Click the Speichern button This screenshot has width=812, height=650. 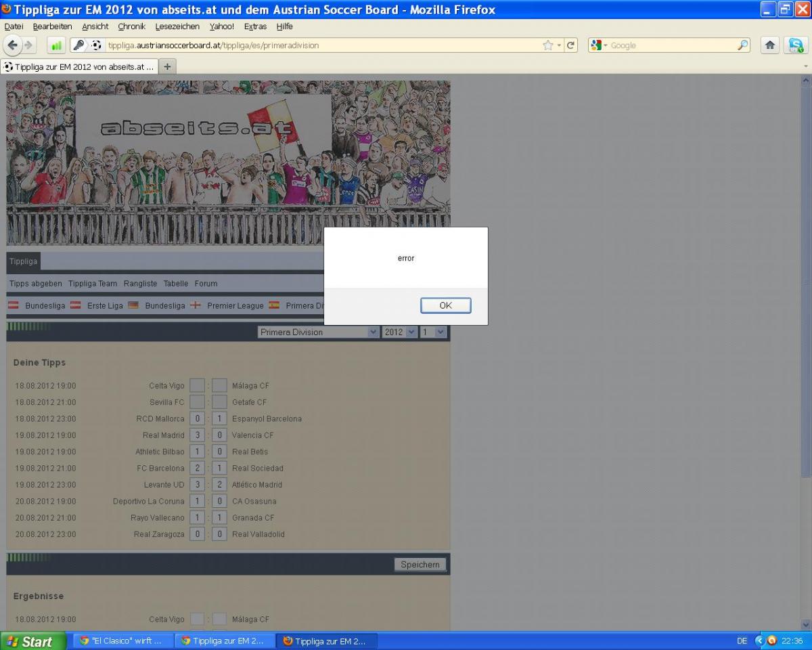pyautogui.click(x=420, y=565)
